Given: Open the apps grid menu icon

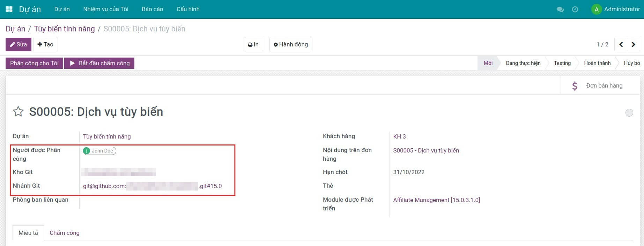Looking at the screenshot, I should (9, 9).
